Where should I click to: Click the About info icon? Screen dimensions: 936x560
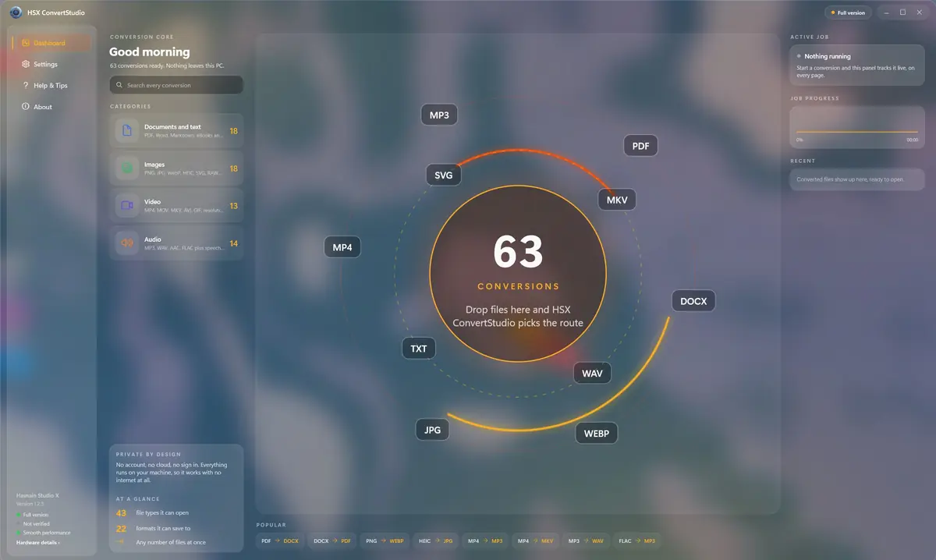click(x=26, y=107)
